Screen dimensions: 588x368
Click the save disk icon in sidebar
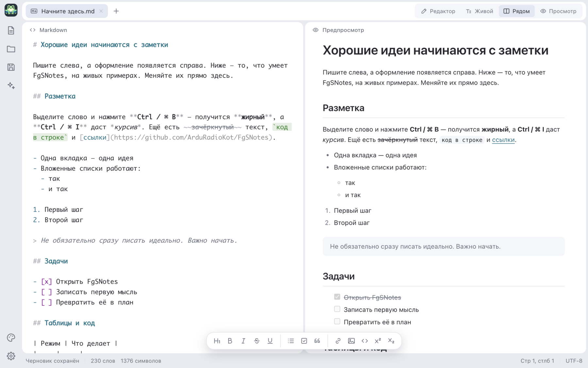coord(11,67)
